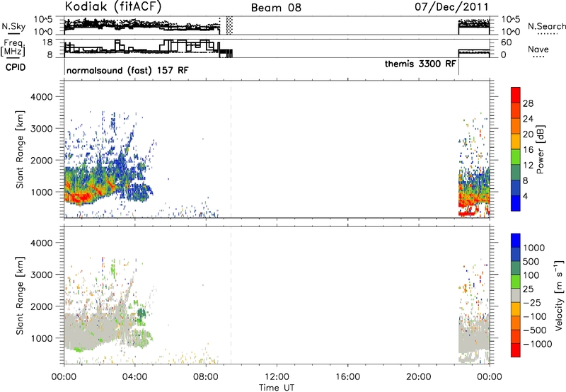Click the "-1000" Velocity colorbar tick label
This screenshot has width=566, height=392.
pos(537,344)
